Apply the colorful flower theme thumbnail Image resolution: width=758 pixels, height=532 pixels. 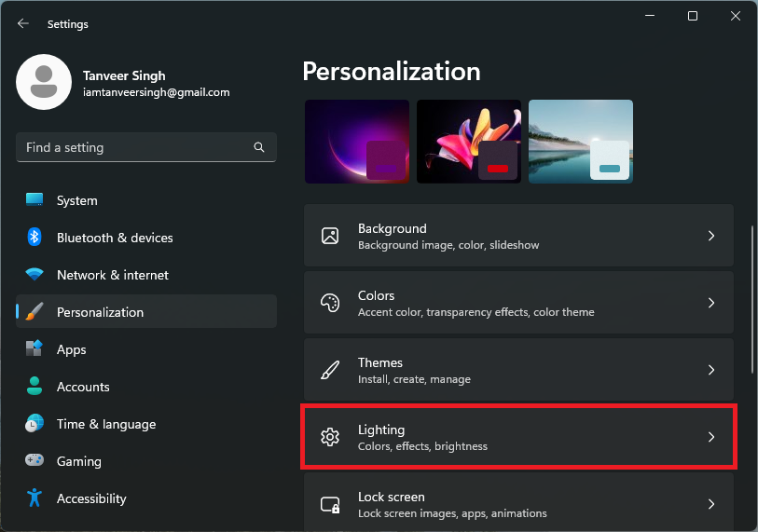point(469,142)
